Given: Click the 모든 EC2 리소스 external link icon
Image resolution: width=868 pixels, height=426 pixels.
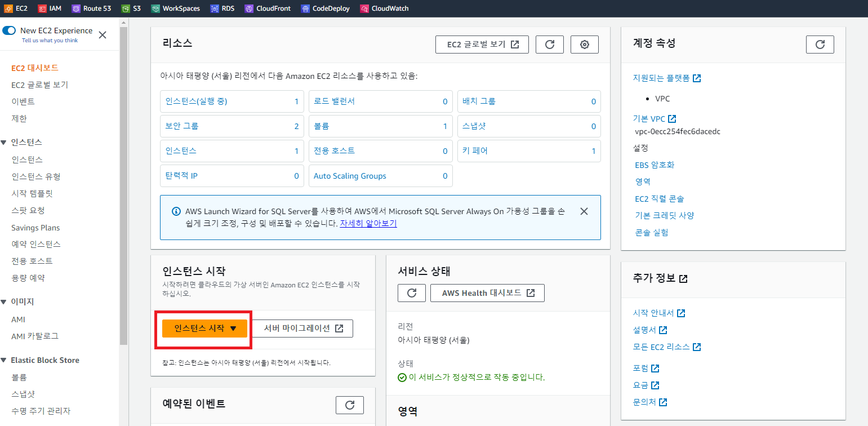Looking at the screenshot, I should point(697,347).
